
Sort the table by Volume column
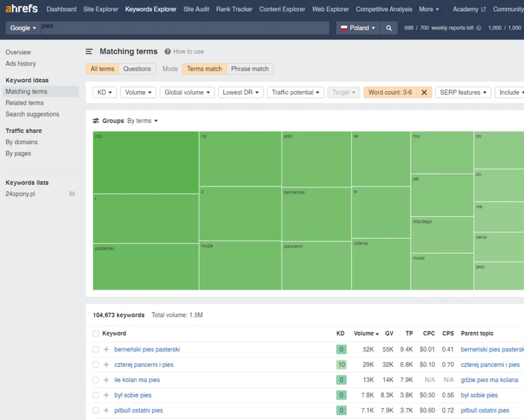tap(366, 333)
